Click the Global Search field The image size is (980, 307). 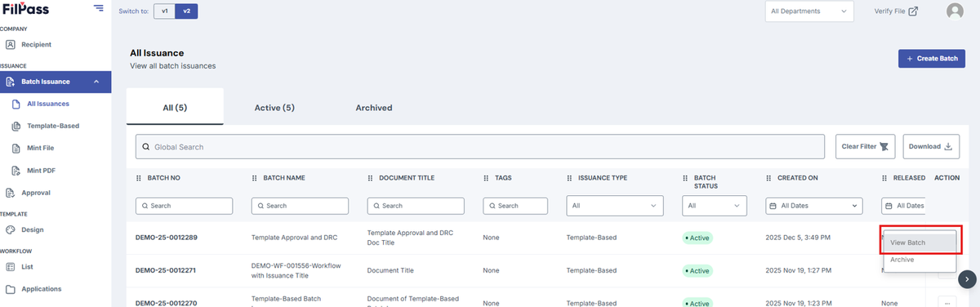479,147
